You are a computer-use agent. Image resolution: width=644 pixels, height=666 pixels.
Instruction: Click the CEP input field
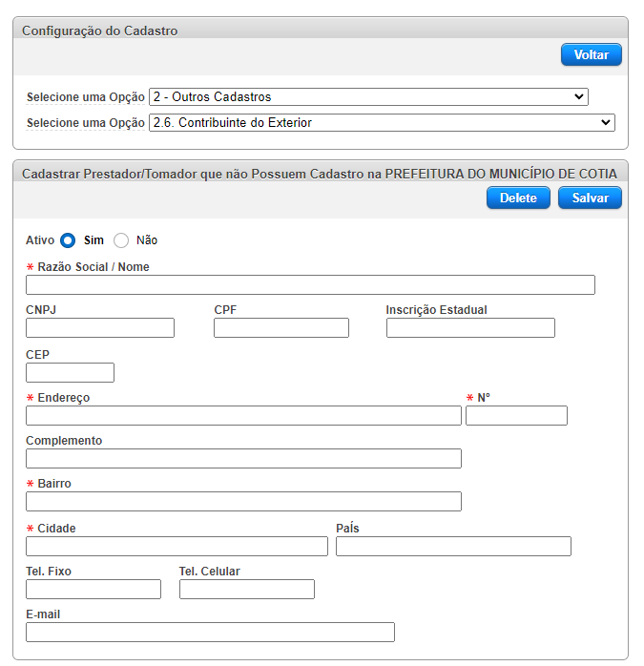click(x=70, y=372)
